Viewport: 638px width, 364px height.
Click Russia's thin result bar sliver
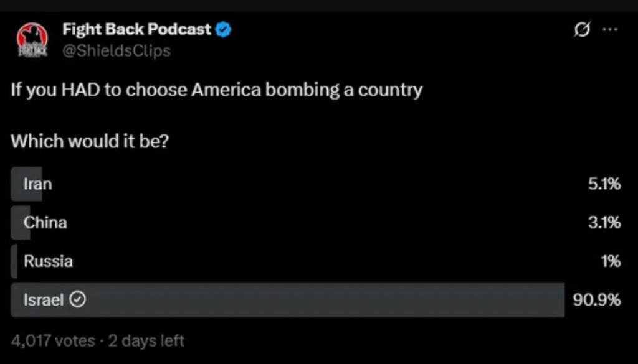[x=14, y=261]
